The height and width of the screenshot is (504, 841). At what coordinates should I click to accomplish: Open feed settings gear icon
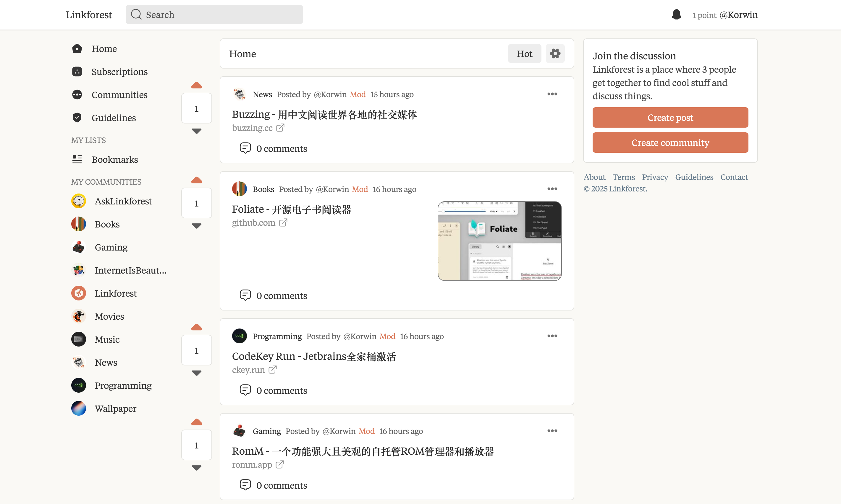click(x=555, y=53)
